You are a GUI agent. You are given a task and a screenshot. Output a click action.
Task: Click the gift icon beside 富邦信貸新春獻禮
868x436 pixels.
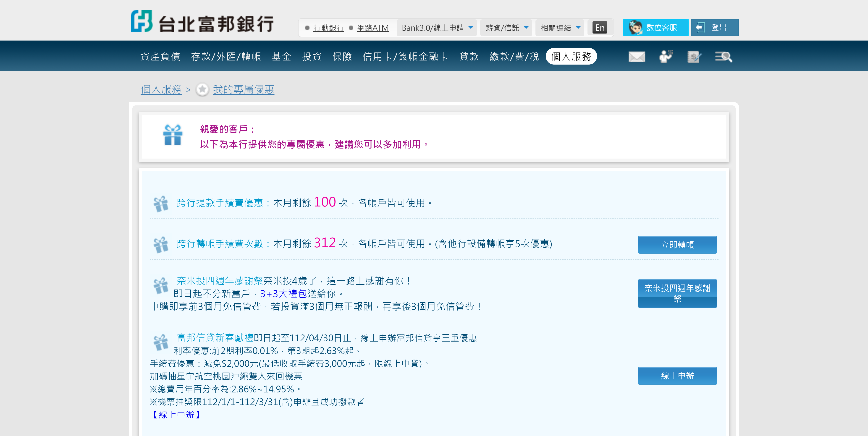(x=161, y=342)
